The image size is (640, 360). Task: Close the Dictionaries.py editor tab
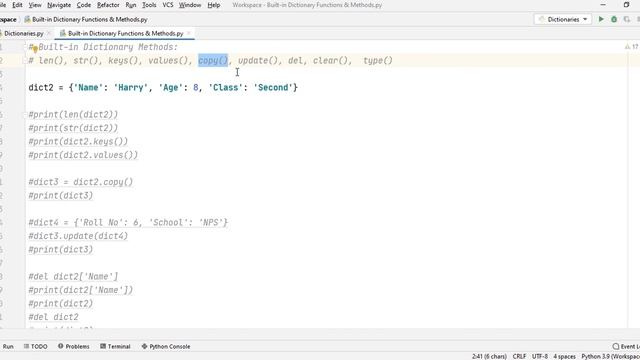click(x=49, y=33)
